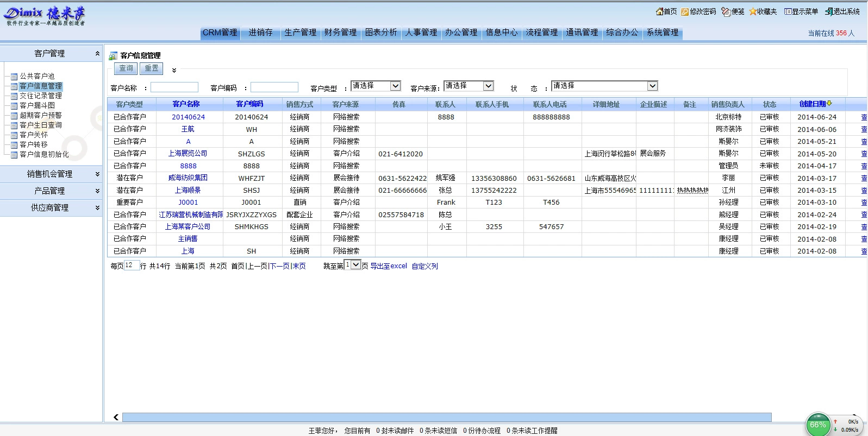Open customer 上海顺景 link
868x436 pixels.
click(x=188, y=190)
